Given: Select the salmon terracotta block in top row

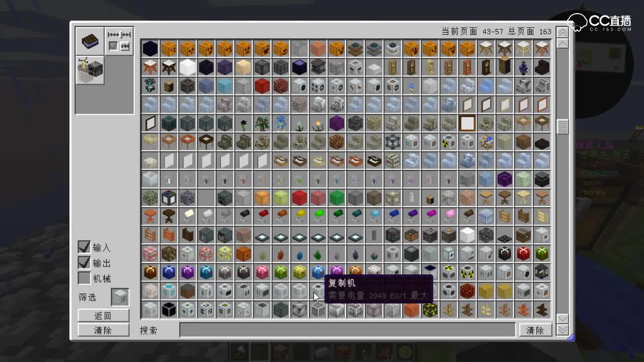Looking at the screenshot, I should [x=317, y=48].
